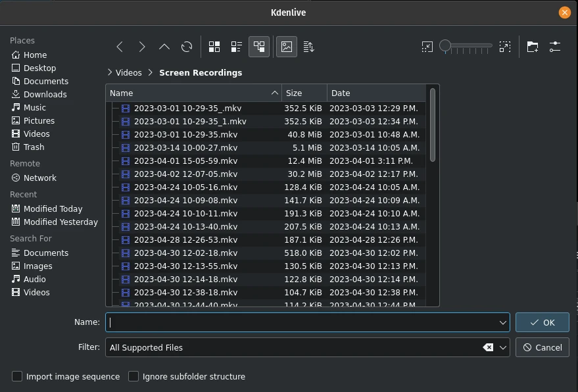Viewport: 578px width, 392px height.
Task: Show files Modified Yesterday
Action: click(x=55, y=222)
